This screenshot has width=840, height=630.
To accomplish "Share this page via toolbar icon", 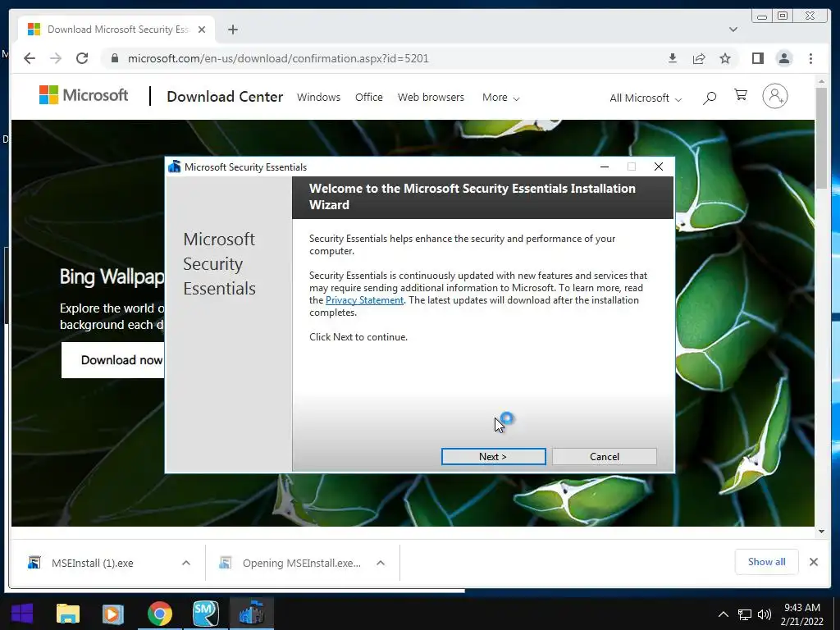I will tap(699, 58).
